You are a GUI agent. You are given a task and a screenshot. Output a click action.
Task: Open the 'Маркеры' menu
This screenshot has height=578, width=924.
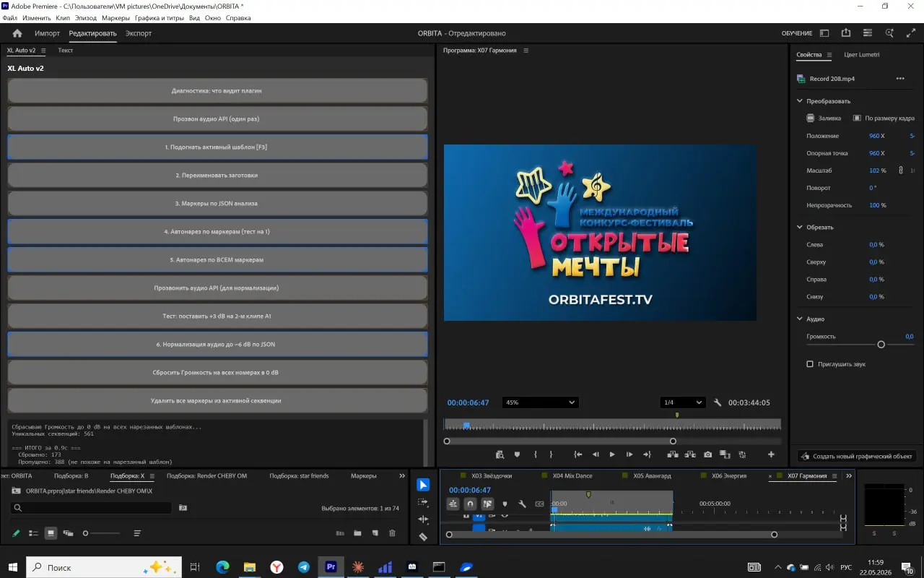click(115, 17)
